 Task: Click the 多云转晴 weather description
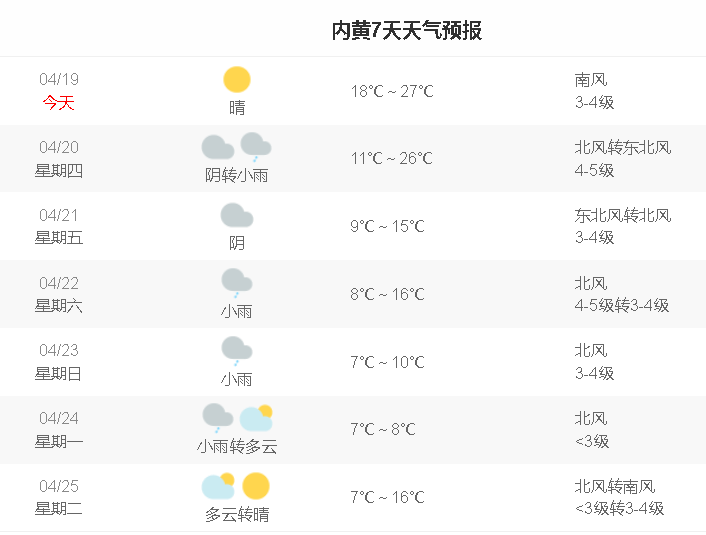(x=237, y=515)
